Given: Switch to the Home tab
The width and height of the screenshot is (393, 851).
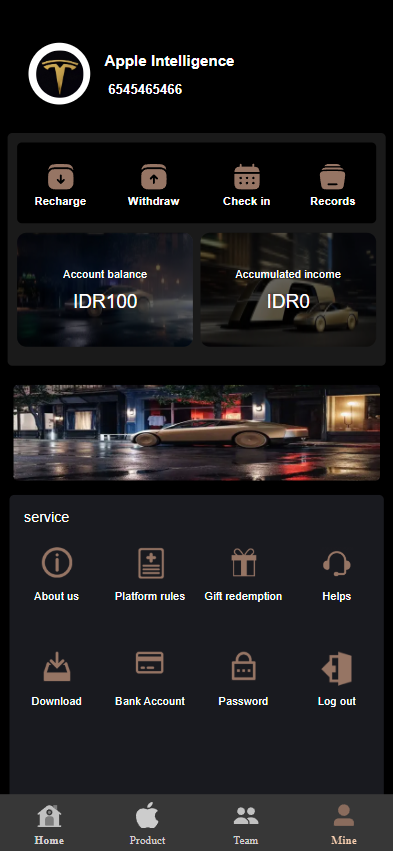Looking at the screenshot, I should [x=49, y=824].
